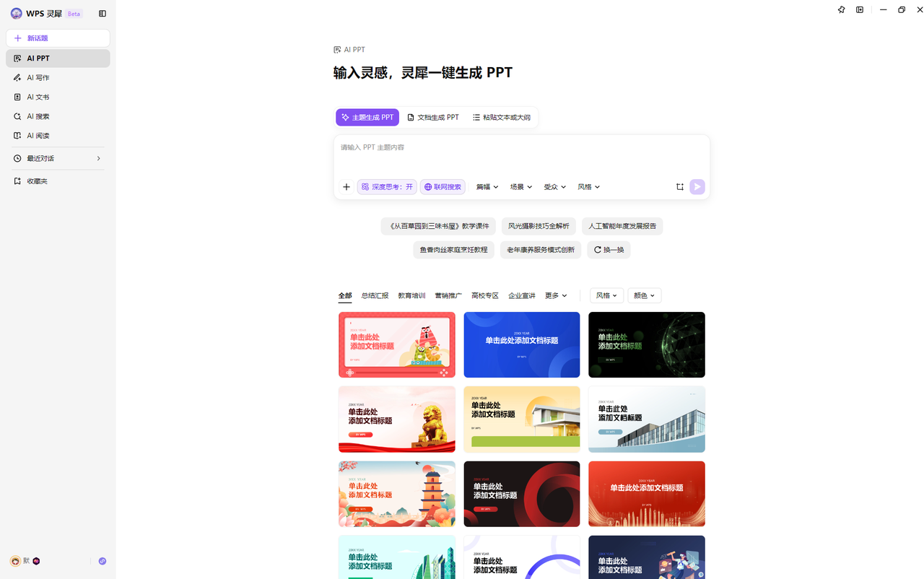
Task: Click the collapse sidebar icon at top left
Action: point(103,13)
